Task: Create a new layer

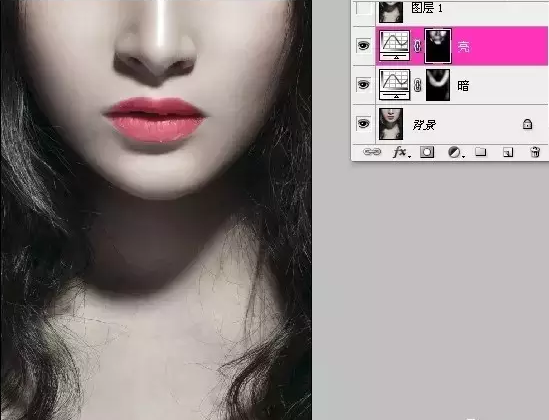Action: pos(508,152)
